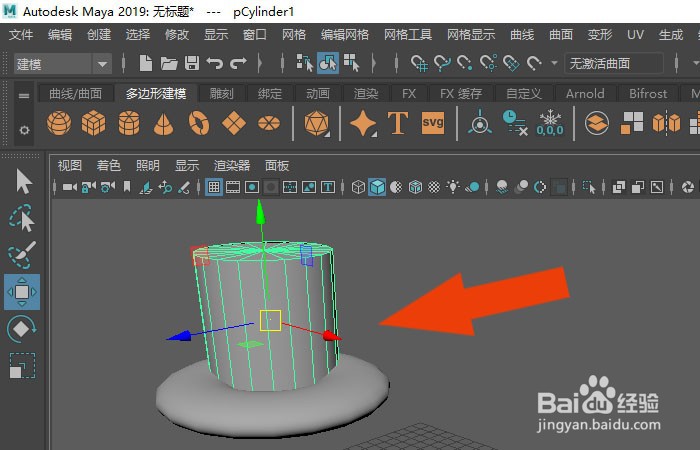Create a polygon torus from the shelf
Image resolution: width=700 pixels, height=450 pixels.
tap(199, 123)
